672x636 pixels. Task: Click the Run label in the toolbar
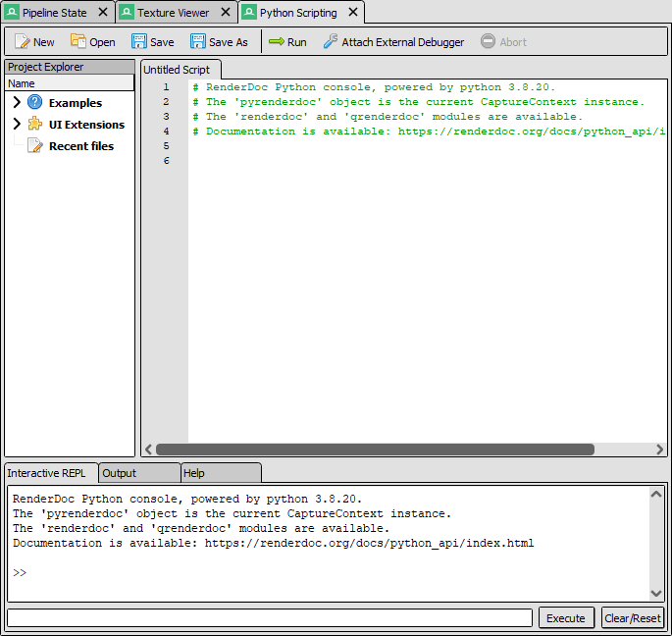(x=296, y=42)
